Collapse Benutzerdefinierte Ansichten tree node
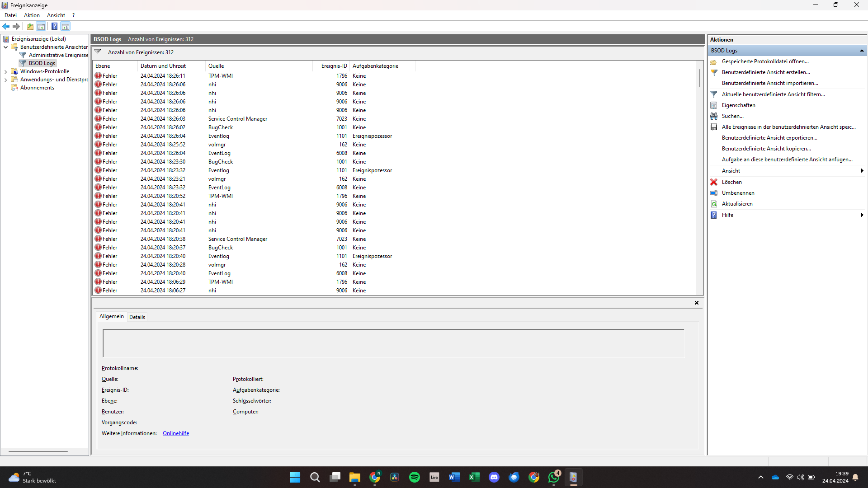 (x=5, y=47)
